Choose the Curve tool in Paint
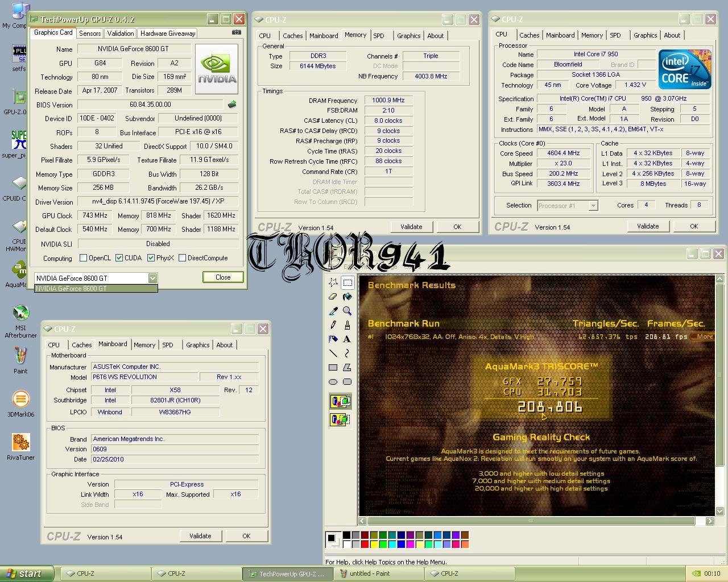728x582 pixels. (348, 354)
